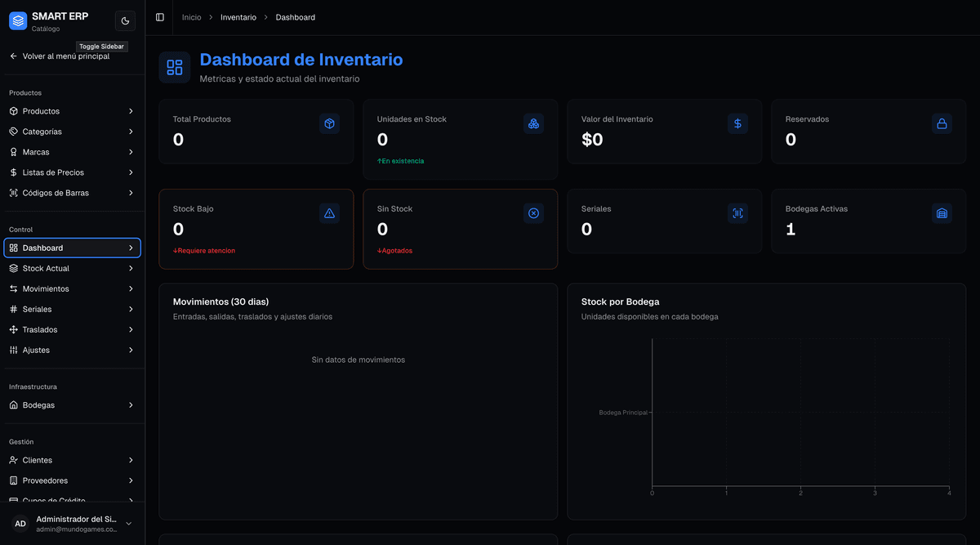Click the Inicio breadcrumb link
Viewport: 980px width, 545px height.
point(191,17)
